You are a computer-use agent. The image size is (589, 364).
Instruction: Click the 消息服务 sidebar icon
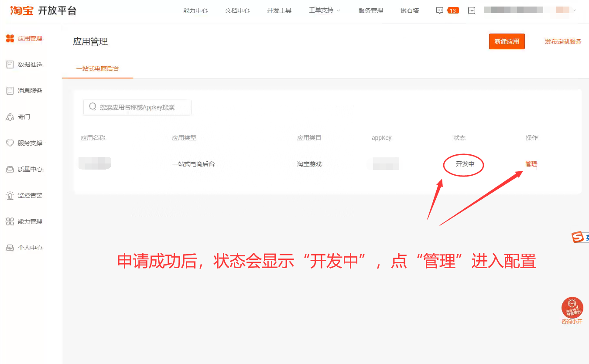tap(10, 91)
